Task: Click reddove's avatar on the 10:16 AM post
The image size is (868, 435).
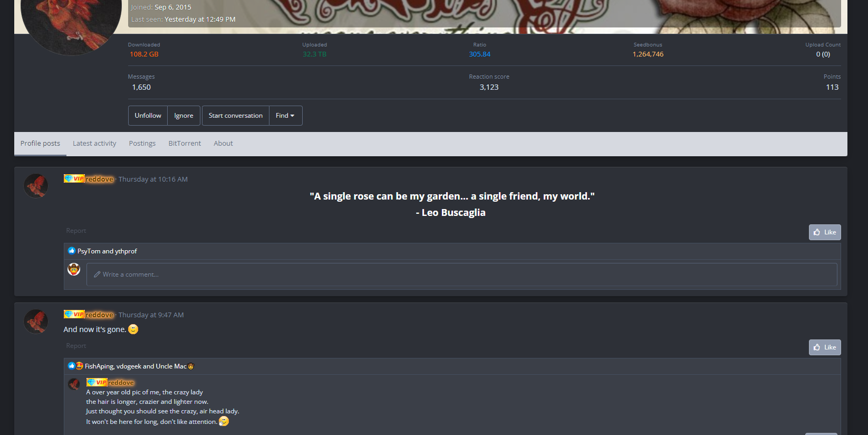Action: click(x=36, y=186)
